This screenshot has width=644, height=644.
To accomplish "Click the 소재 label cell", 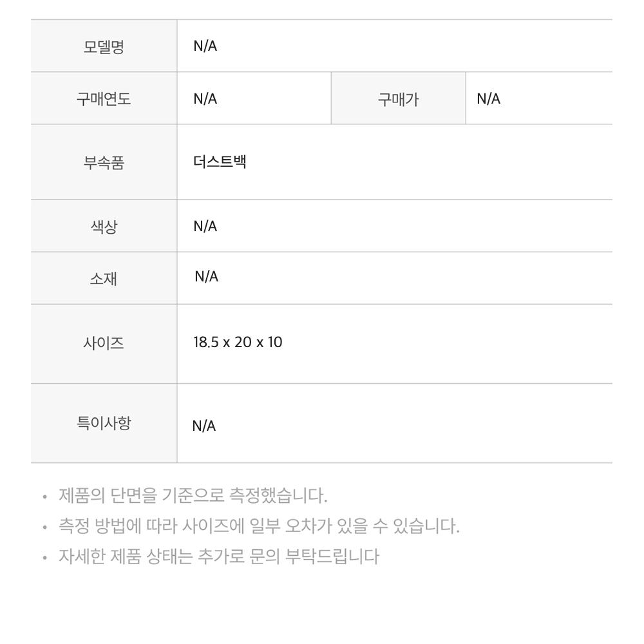I will 104,279.
